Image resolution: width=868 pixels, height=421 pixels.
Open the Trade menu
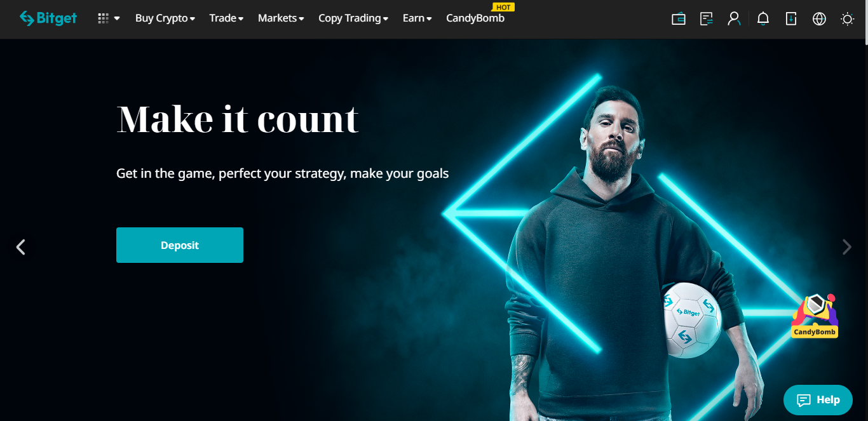[x=226, y=18]
